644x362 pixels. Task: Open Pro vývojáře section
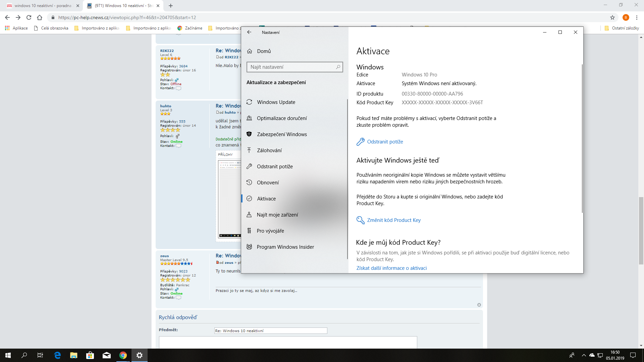[270, 231]
